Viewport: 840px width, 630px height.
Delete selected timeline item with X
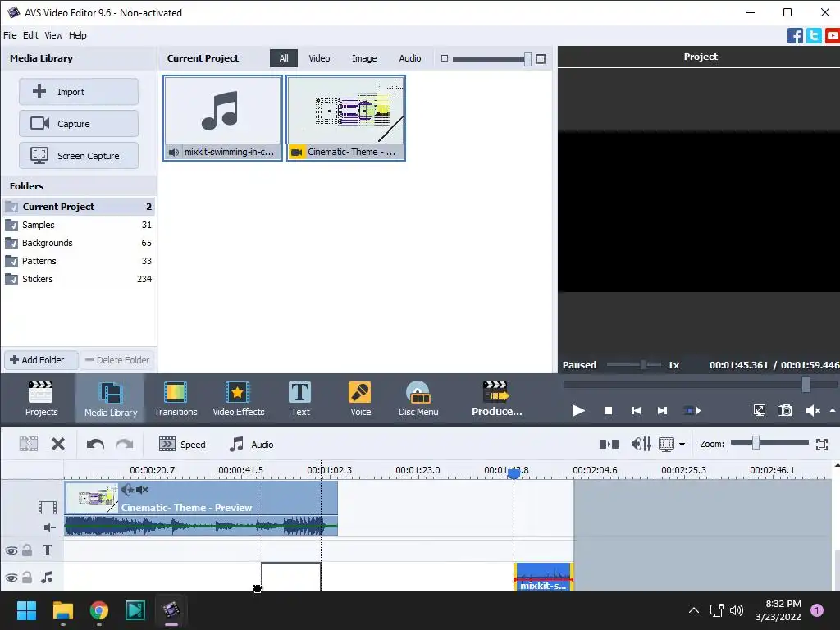[x=58, y=444]
